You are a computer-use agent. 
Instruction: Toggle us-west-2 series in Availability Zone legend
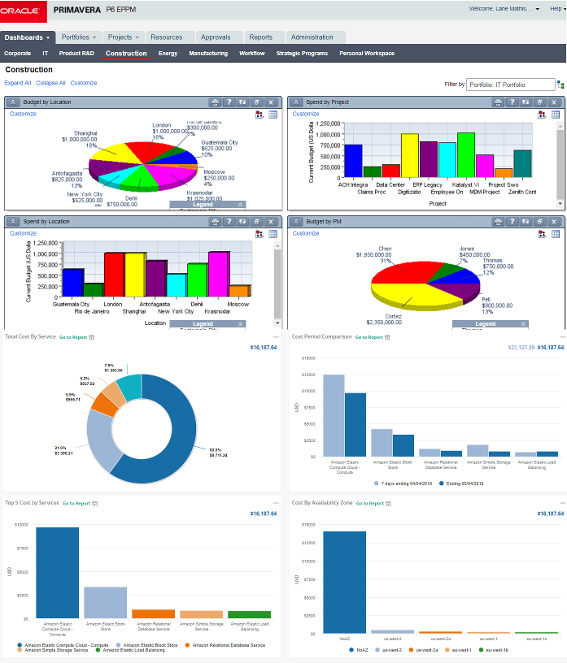coord(389,650)
